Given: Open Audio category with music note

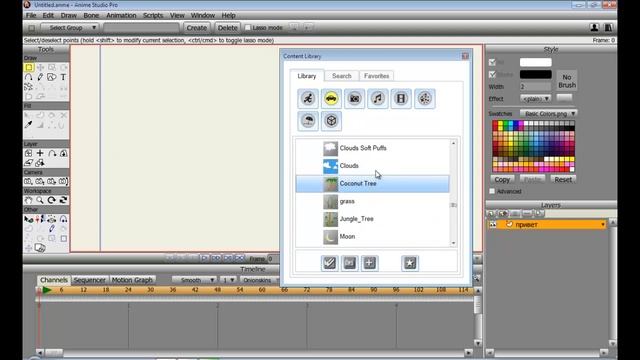Looking at the screenshot, I should (x=378, y=98).
